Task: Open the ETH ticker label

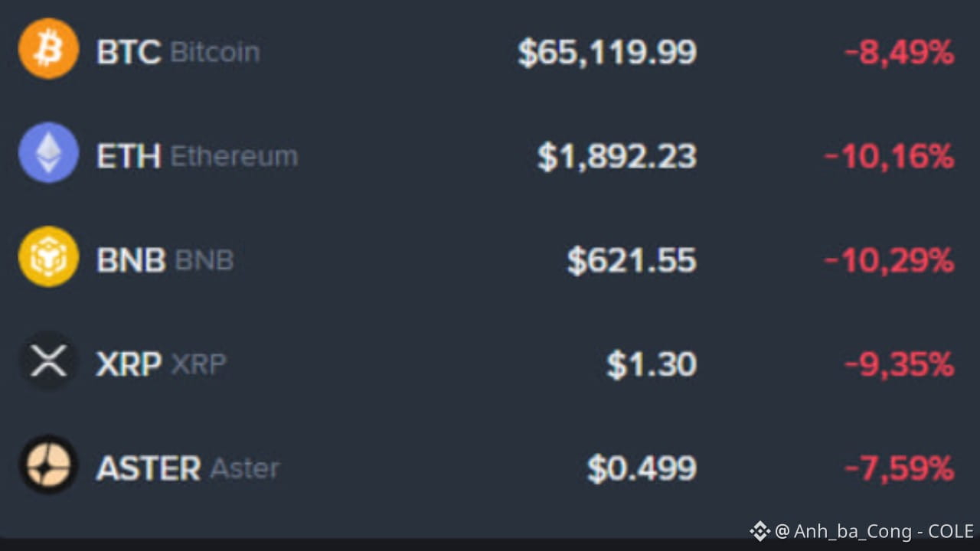Action: tap(128, 156)
